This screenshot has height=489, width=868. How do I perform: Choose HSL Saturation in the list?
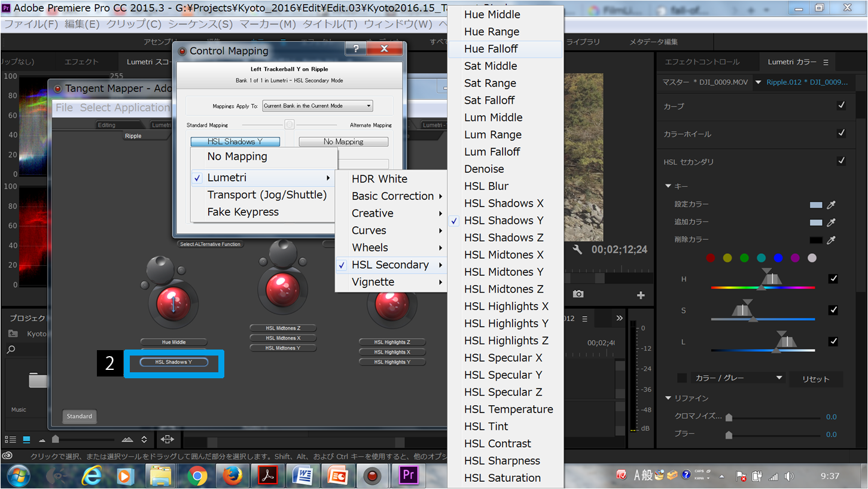coord(505,478)
